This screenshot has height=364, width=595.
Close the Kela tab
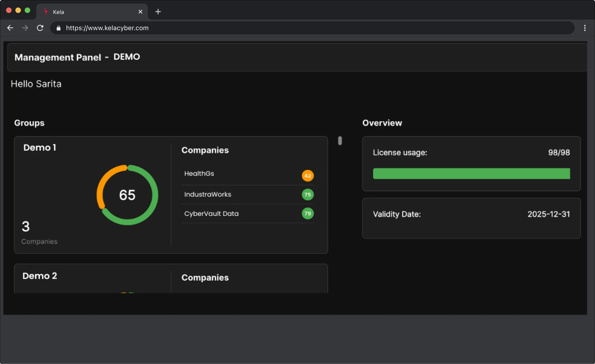tap(140, 12)
